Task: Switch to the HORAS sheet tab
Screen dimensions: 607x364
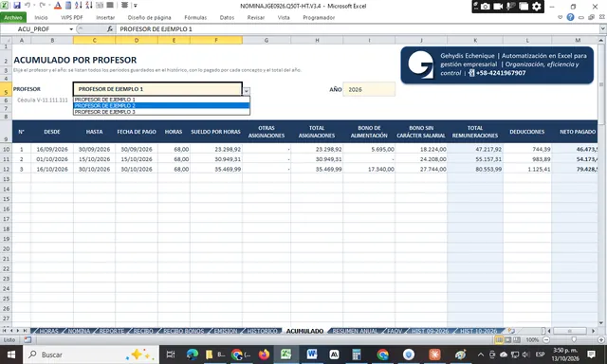Action: pyautogui.click(x=48, y=331)
